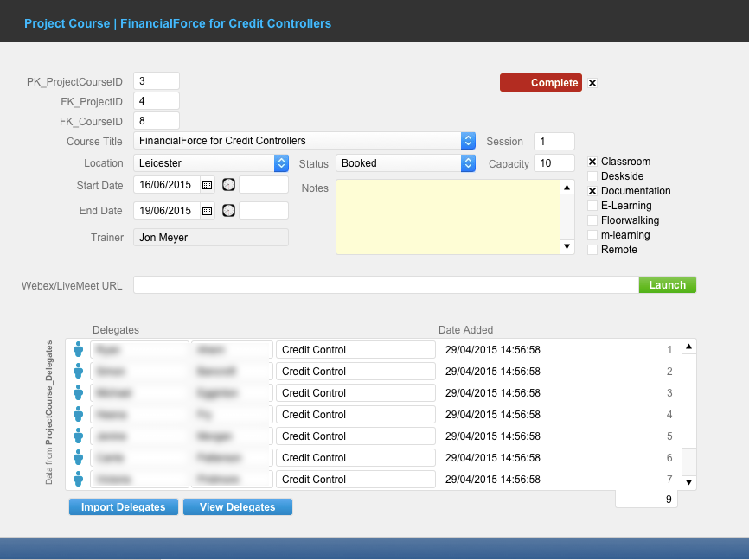The width and height of the screenshot is (749, 560).
Task: Uncheck the Documentation checkbox
Action: click(x=592, y=191)
